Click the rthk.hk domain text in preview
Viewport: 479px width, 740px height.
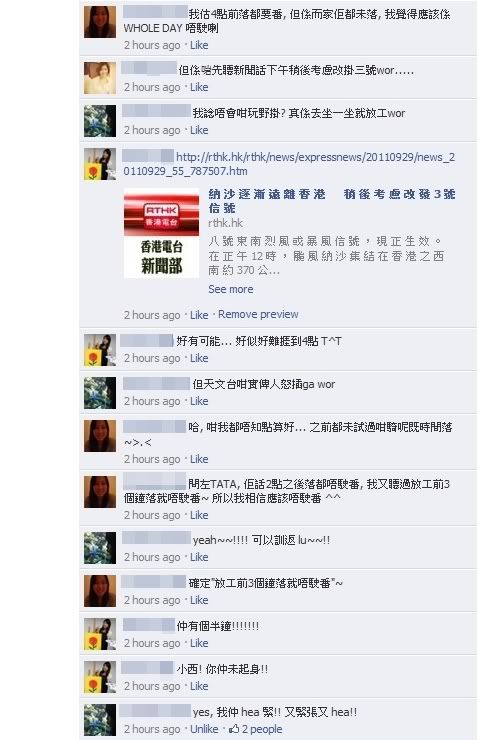pos(226,223)
